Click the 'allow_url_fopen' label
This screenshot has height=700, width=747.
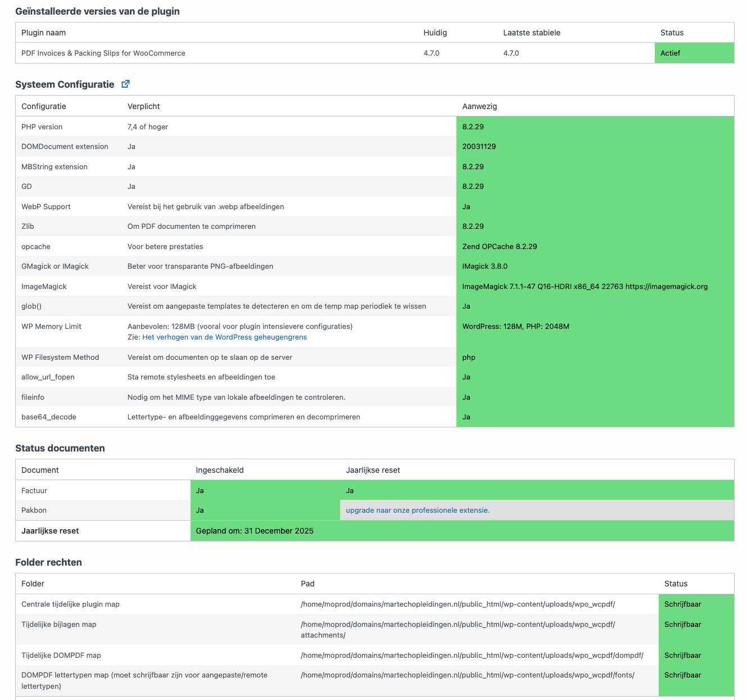(x=48, y=377)
